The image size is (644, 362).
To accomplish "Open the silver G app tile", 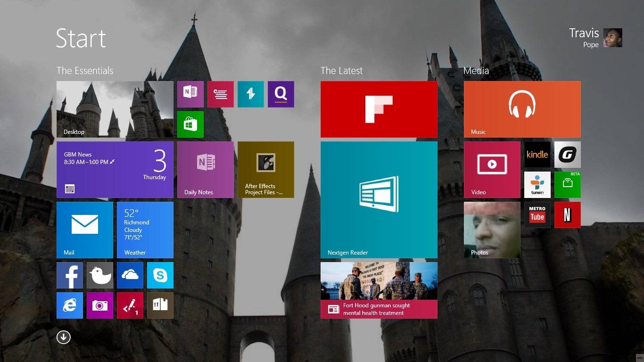I will (568, 155).
